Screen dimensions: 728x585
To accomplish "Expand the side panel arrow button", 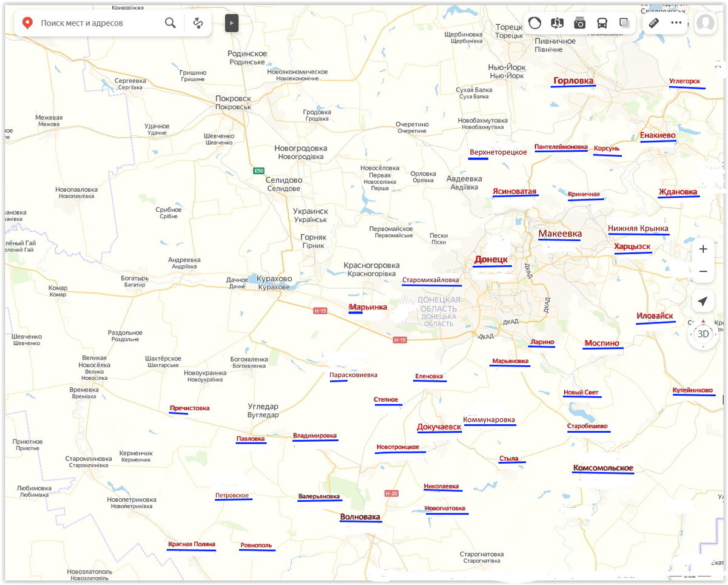I will click(232, 23).
